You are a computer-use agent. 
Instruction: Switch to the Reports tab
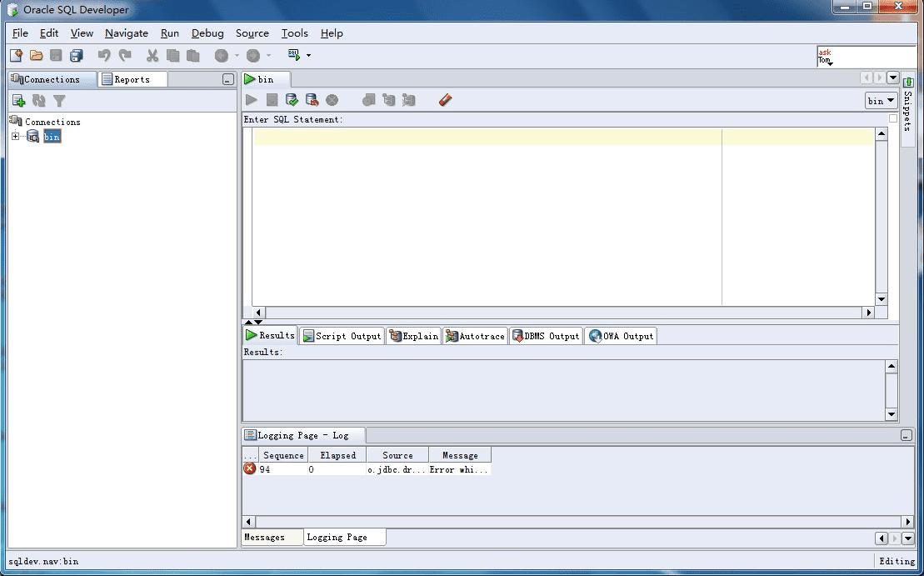(x=133, y=79)
